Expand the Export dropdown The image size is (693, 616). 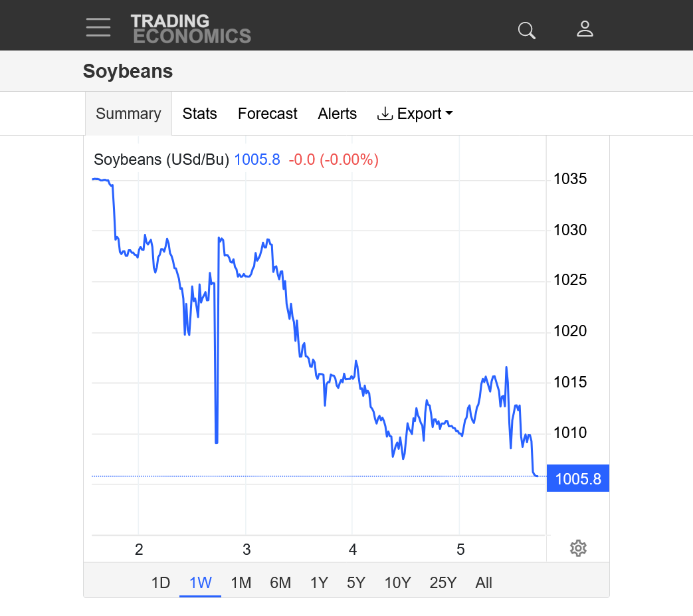click(x=415, y=114)
